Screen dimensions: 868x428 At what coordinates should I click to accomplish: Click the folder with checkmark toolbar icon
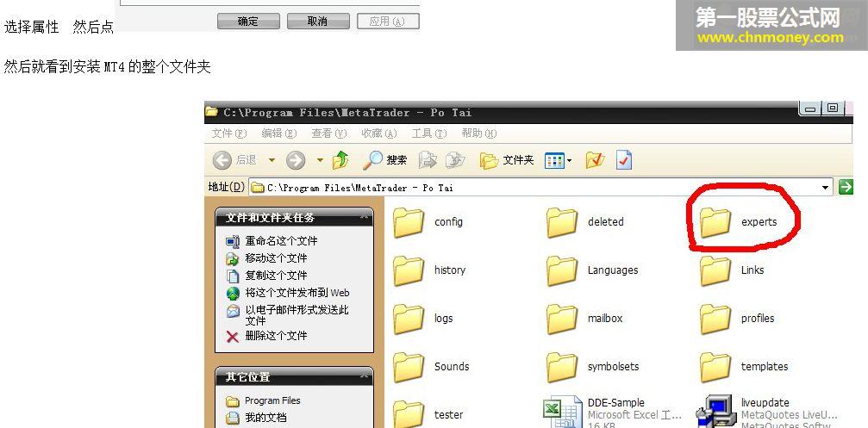coord(595,160)
